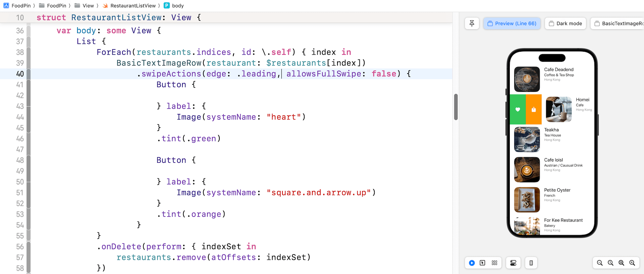The width and height of the screenshot is (644, 274).
Task: Zoom preview to 100% actual size
Action: (610, 263)
